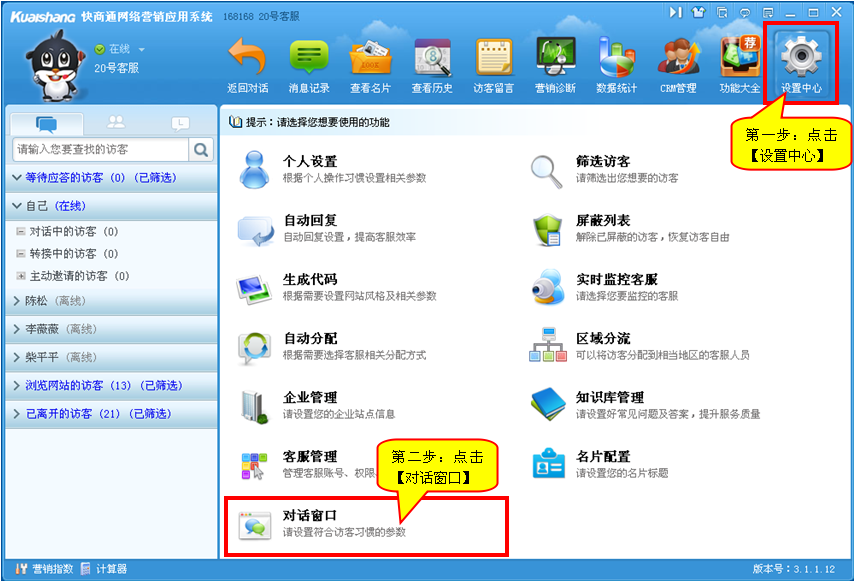Viewport: 855px width, 581px height.
Task: Open 对话窗口 settings
Action: coord(310,523)
